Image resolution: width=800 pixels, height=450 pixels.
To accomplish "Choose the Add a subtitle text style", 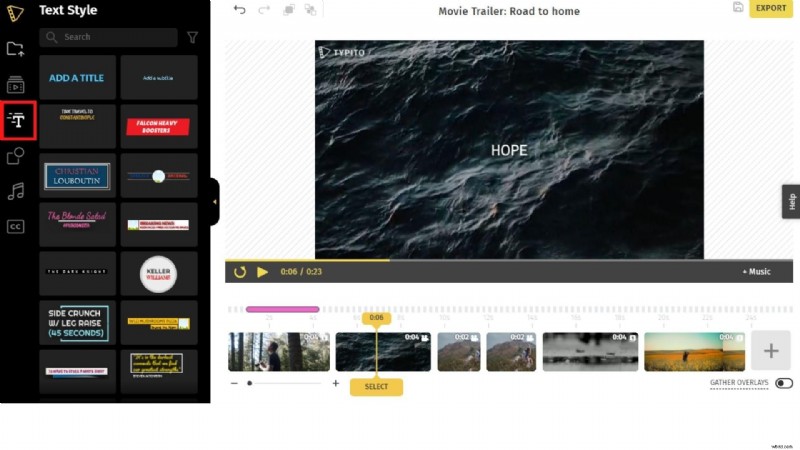I will coord(159,78).
